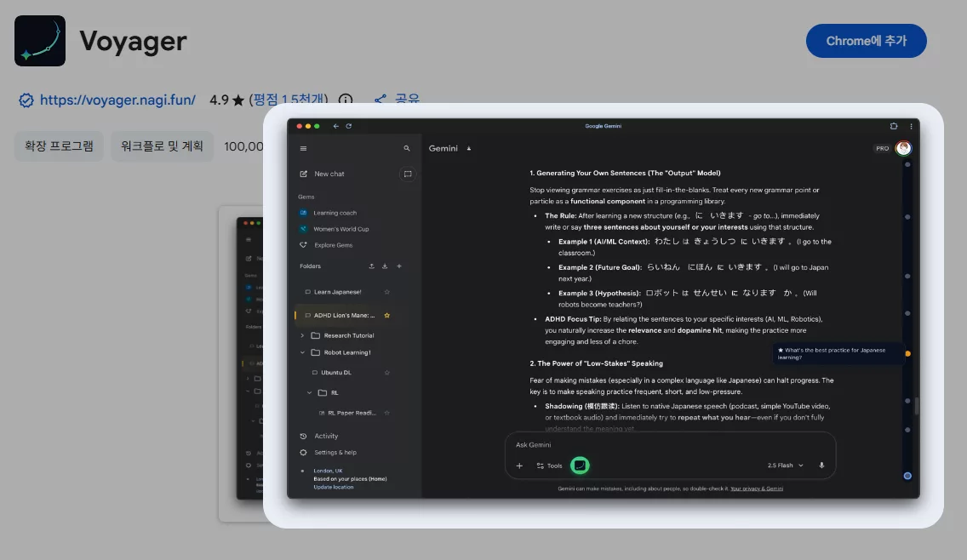
Task: Star the Ubuntu DL chat
Action: click(x=386, y=373)
